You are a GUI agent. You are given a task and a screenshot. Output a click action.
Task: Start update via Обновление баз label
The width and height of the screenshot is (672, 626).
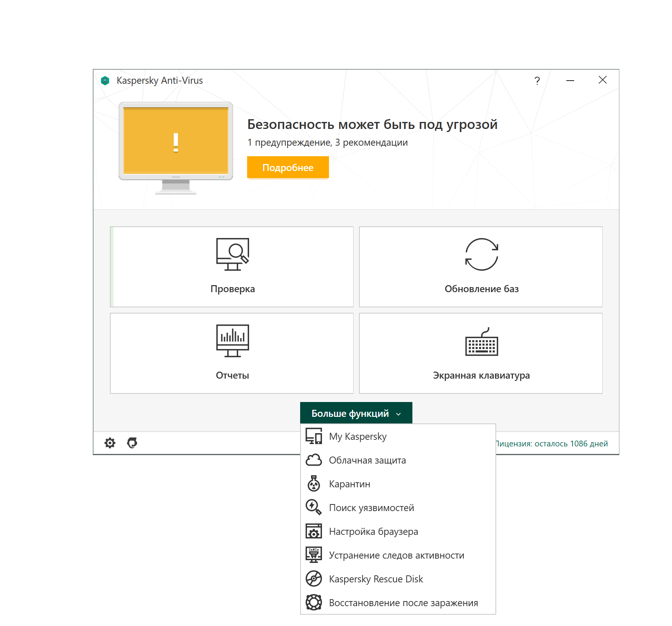pos(482,289)
